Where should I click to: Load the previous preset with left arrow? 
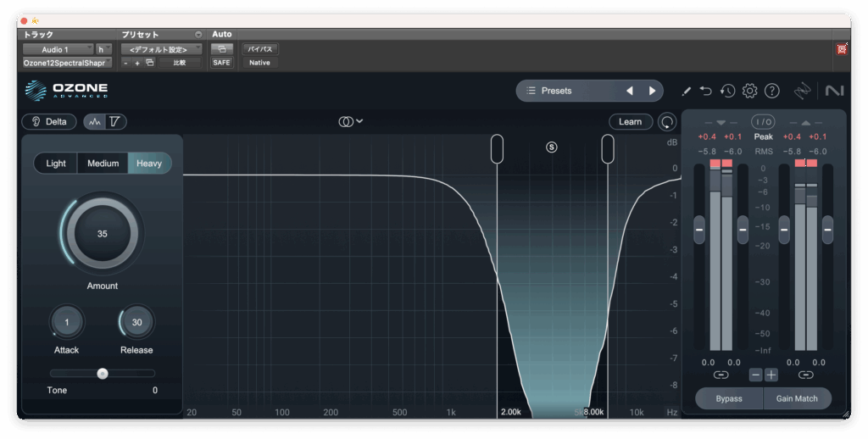(630, 91)
